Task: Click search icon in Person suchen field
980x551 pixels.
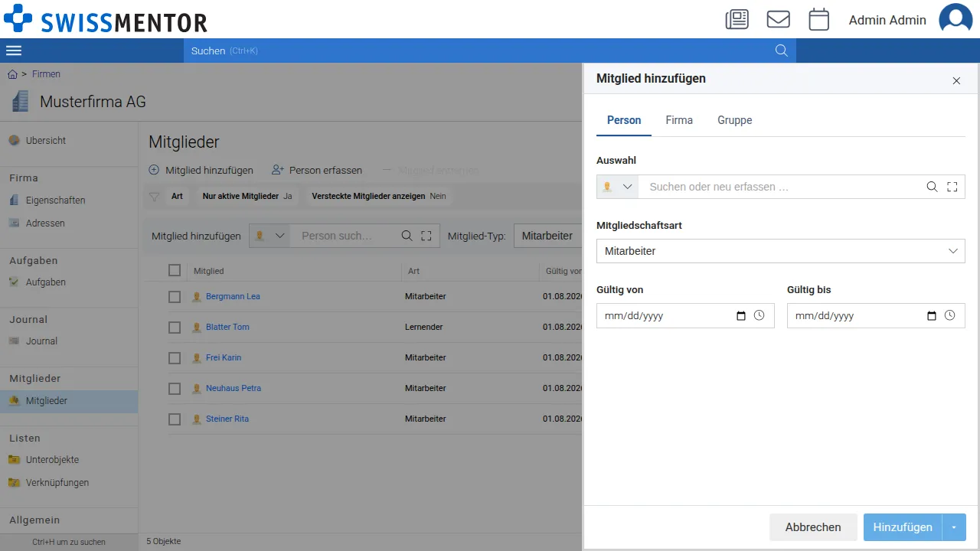Action: [x=407, y=236]
